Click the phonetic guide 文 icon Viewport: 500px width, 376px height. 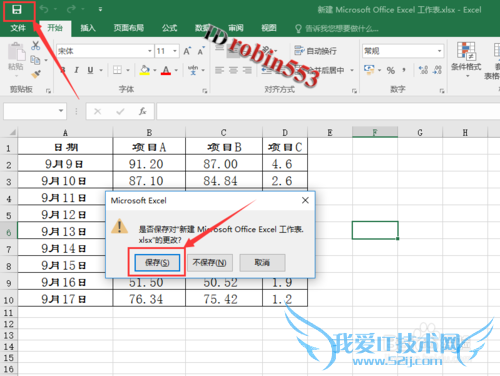point(193,70)
